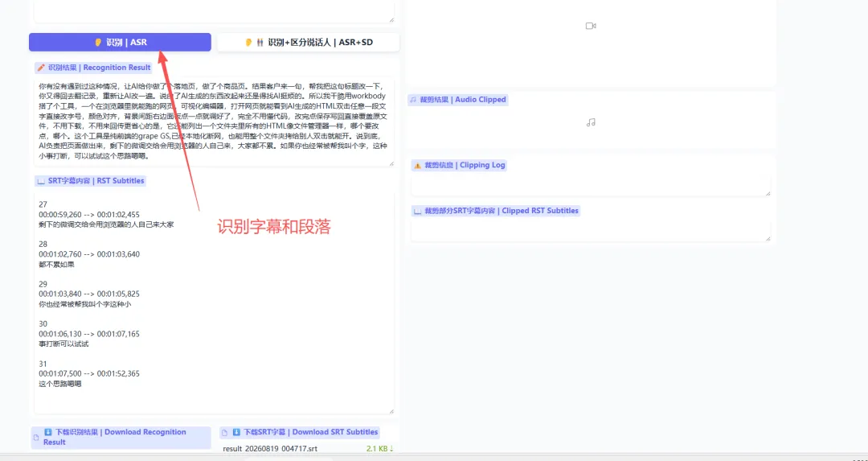
Task: Click subtitle index number 27
Action: (43, 204)
